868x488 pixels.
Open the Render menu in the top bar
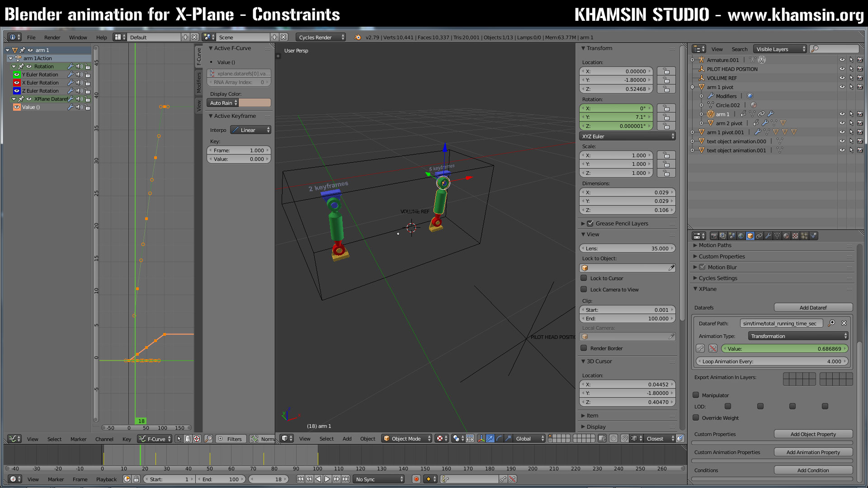(52, 38)
